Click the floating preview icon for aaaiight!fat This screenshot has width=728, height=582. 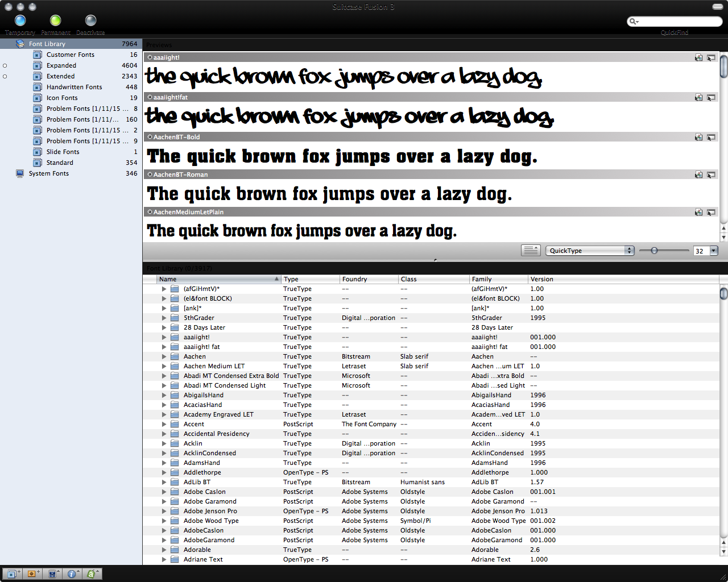coord(711,97)
